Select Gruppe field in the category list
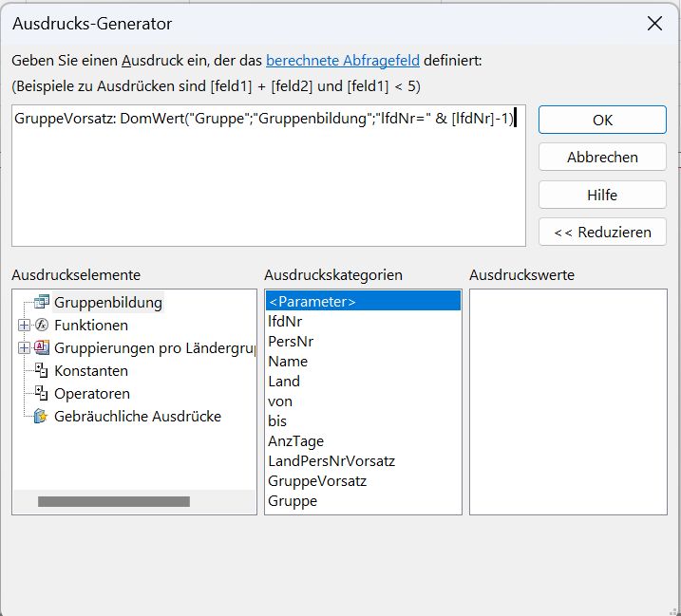 point(363,500)
